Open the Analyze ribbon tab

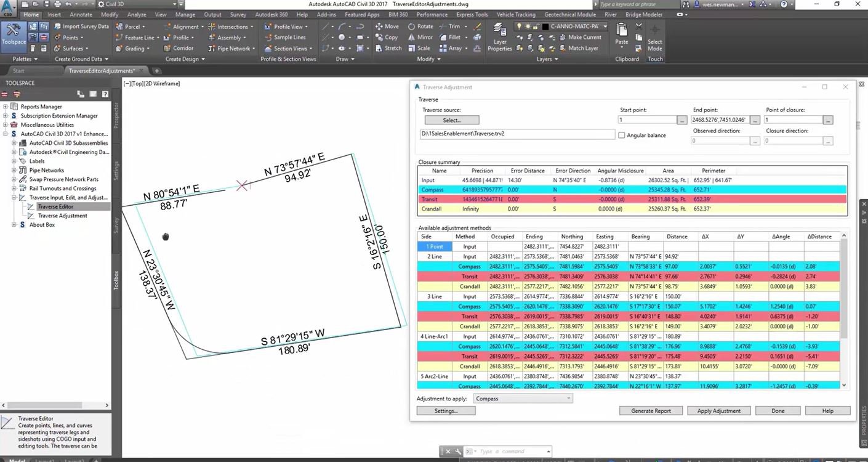[x=137, y=14]
